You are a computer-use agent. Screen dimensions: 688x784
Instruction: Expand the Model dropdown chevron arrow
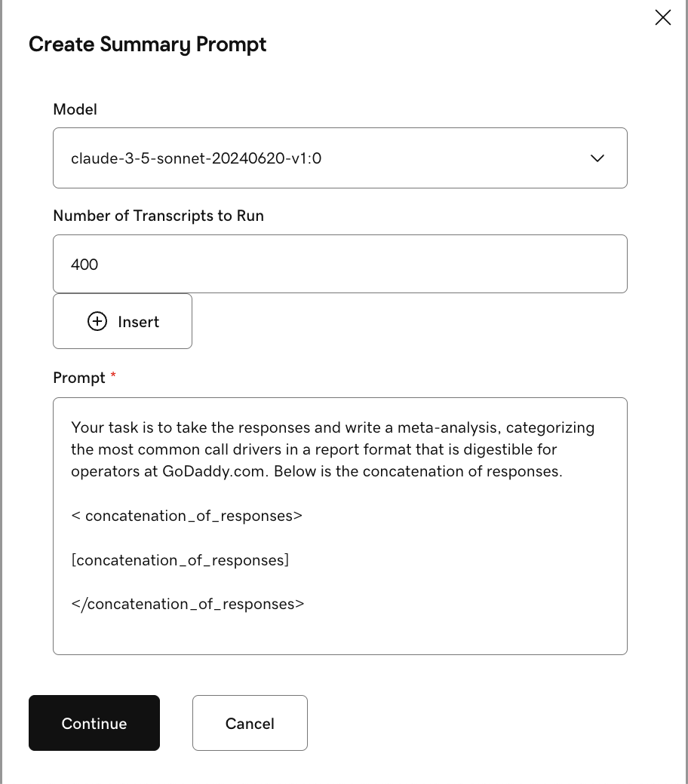point(597,158)
